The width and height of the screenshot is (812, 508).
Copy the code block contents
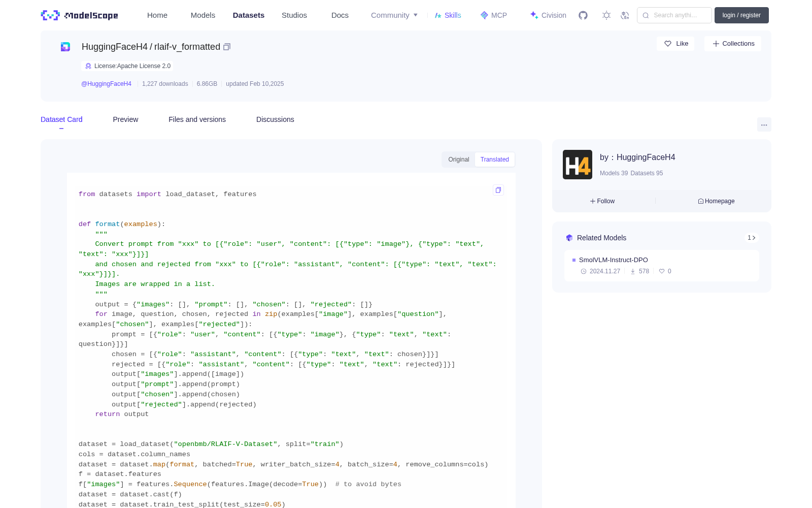tap(498, 190)
